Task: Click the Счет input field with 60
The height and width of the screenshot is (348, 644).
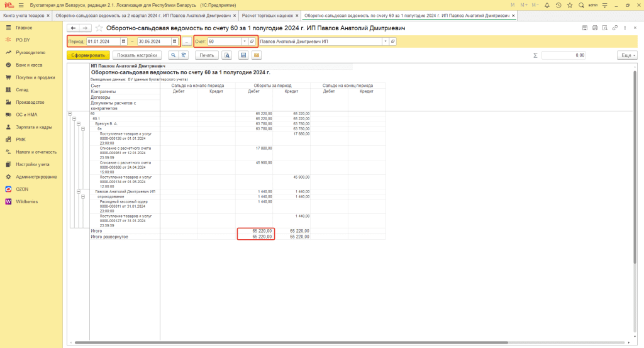Action: pyautogui.click(x=225, y=42)
